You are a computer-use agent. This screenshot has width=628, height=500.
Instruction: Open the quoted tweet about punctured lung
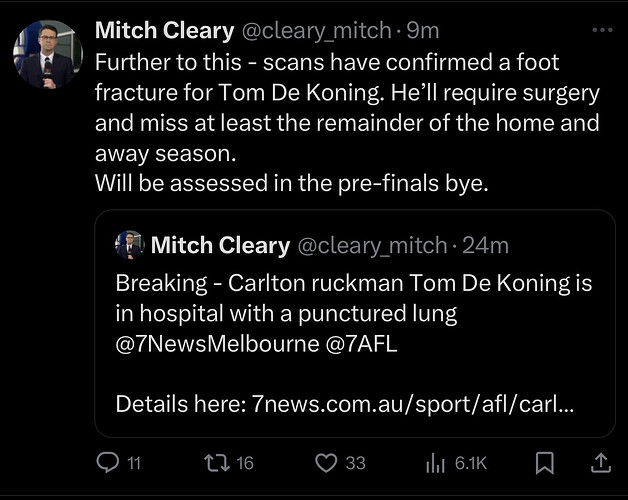point(355,323)
